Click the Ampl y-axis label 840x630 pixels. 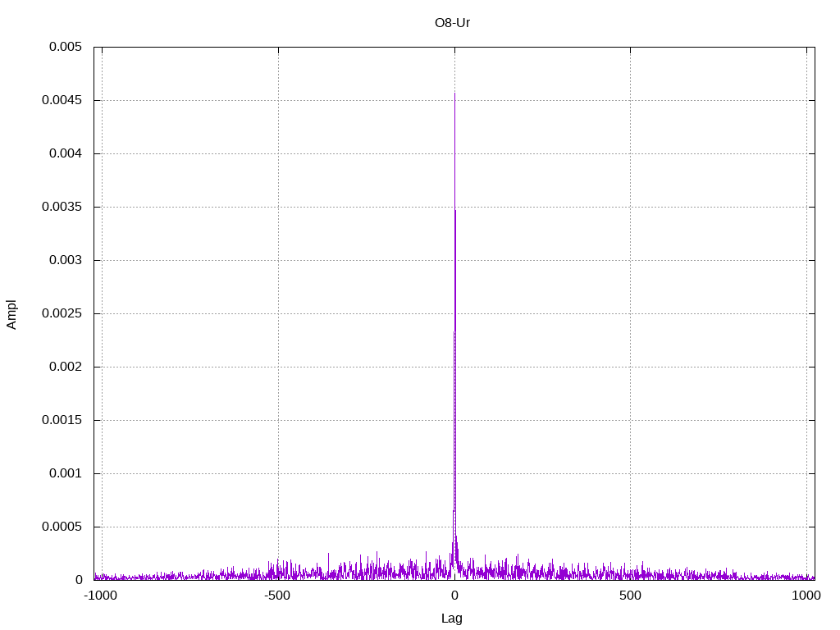click(11, 314)
